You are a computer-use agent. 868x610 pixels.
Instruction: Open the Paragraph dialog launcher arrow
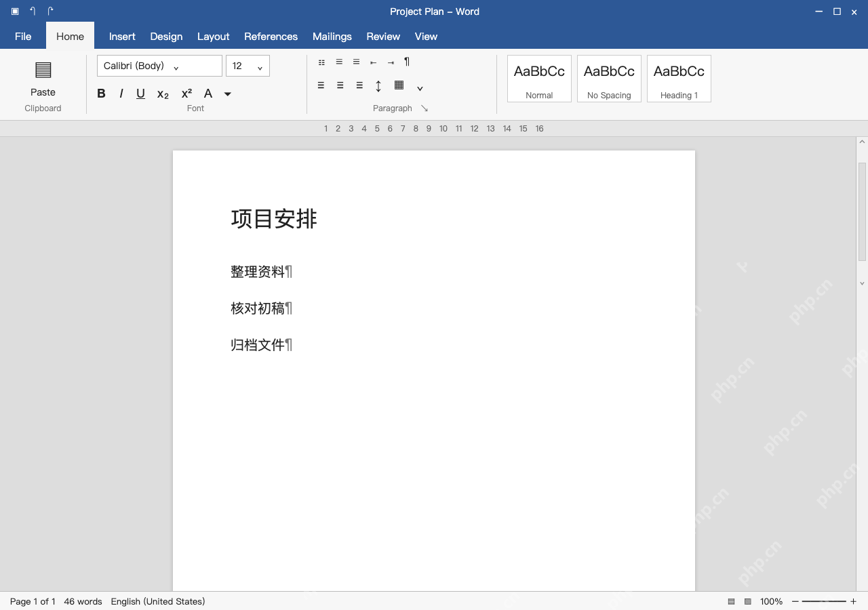425,108
